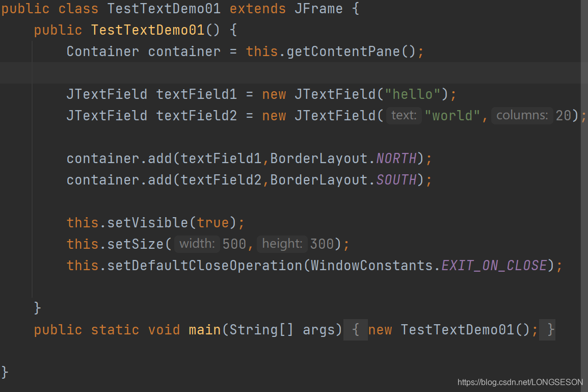
Task: Click the 300 height value
Action: 322,244
